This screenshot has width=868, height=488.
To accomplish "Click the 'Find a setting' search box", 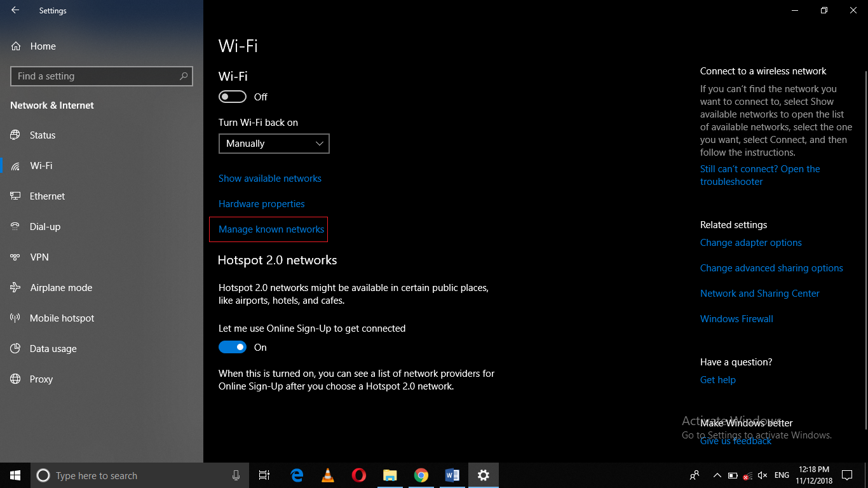I will click(102, 76).
